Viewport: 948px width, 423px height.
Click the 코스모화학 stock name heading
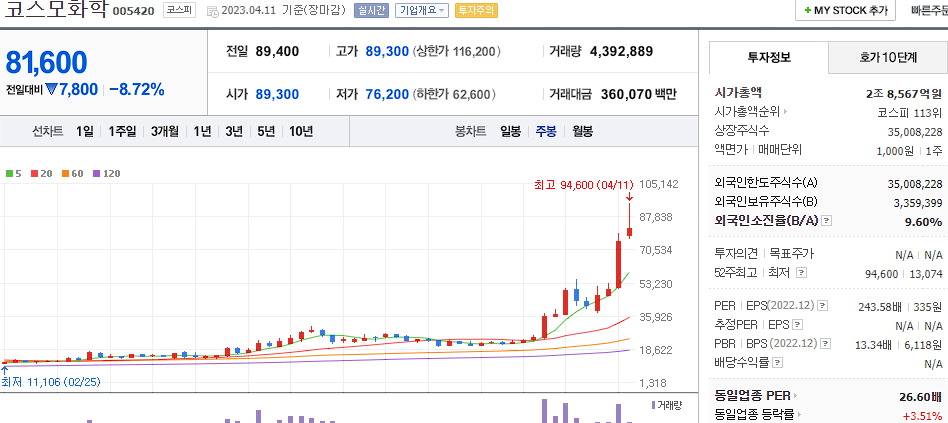tap(55, 11)
